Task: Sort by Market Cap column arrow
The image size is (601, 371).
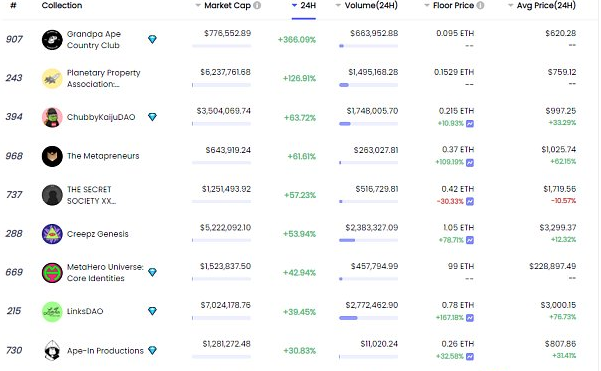Action: click(x=198, y=5)
